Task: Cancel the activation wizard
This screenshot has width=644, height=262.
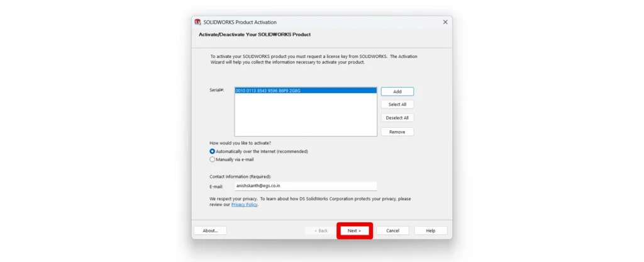Action: [x=392, y=231]
